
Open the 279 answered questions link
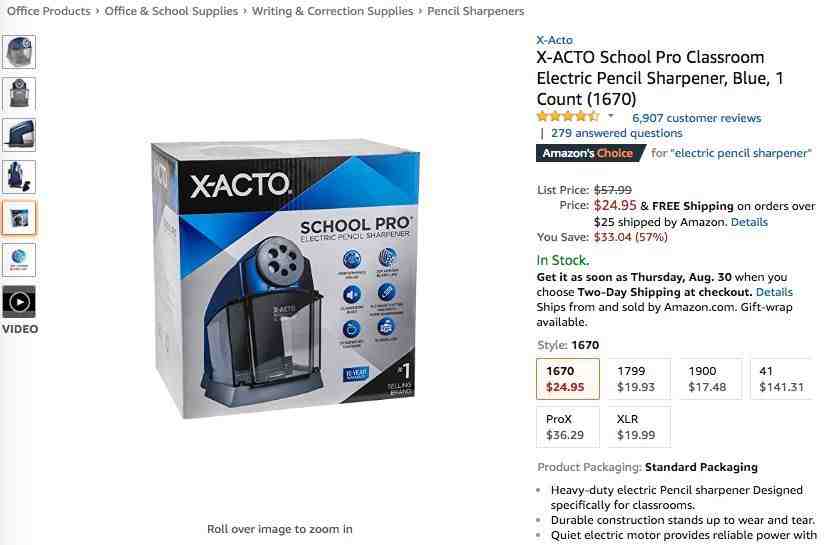tap(616, 133)
